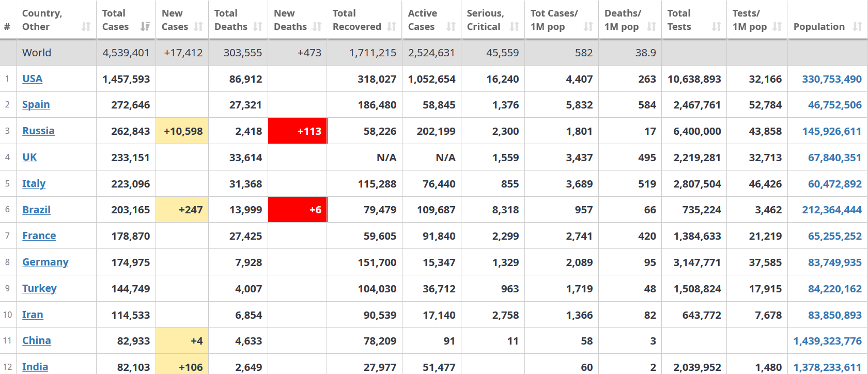Open the Iran country link
Image resolution: width=868 pixels, height=374 pixels.
click(x=33, y=315)
